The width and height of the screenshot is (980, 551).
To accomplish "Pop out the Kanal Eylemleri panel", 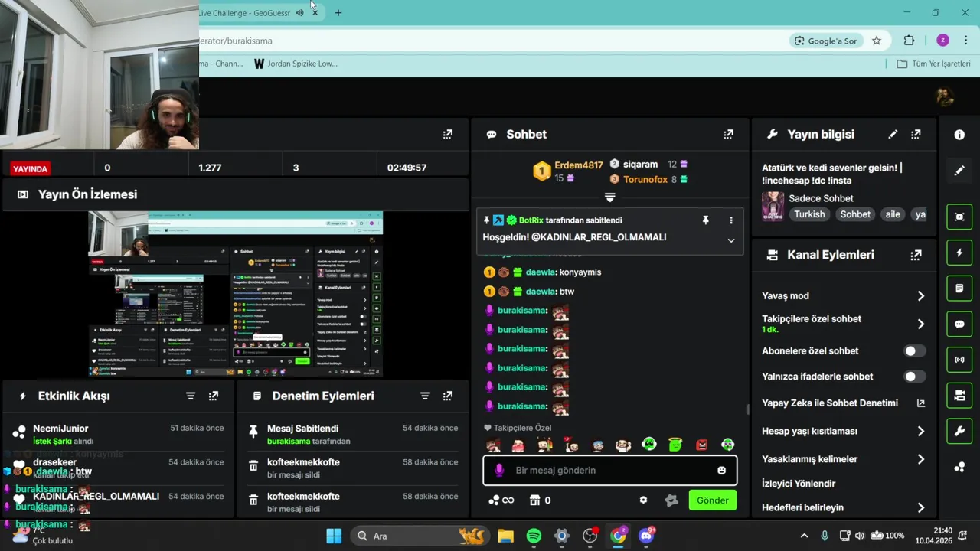I will pyautogui.click(x=916, y=255).
